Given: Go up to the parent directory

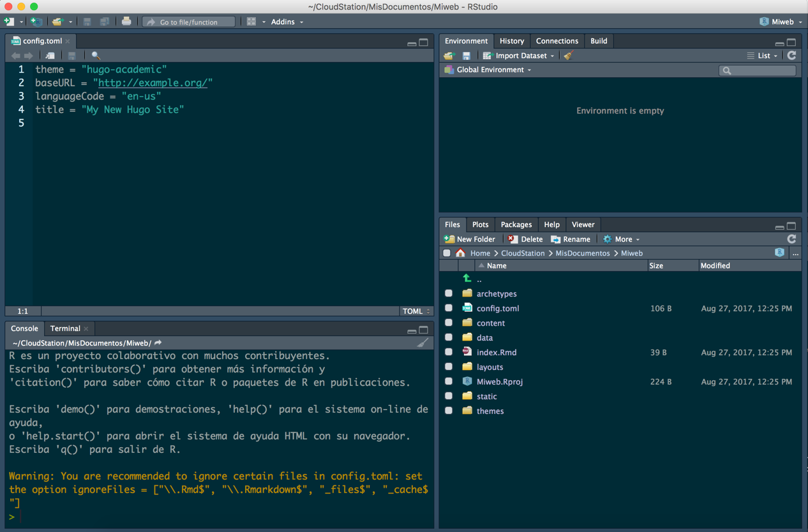Looking at the screenshot, I should (468, 279).
